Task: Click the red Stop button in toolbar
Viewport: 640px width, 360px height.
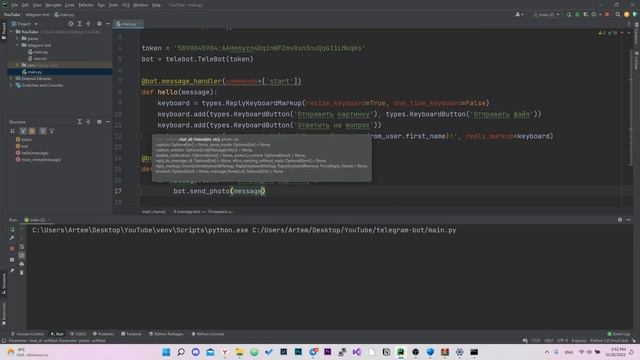Action: click(607, 14)
